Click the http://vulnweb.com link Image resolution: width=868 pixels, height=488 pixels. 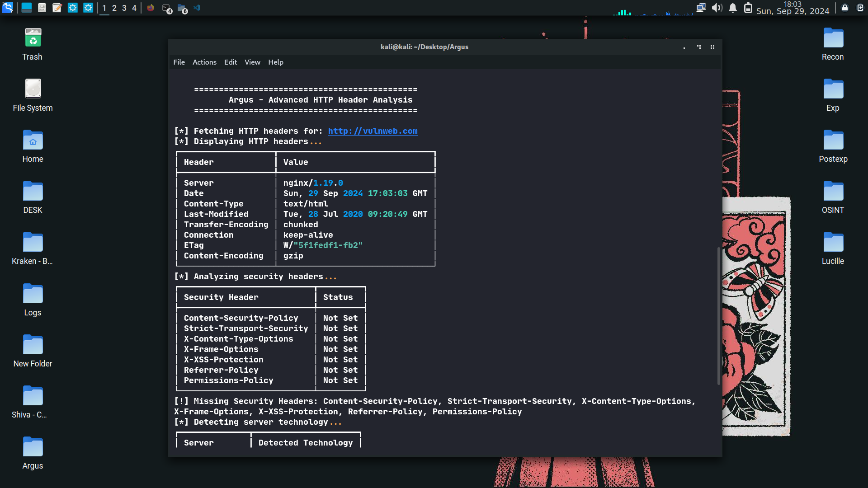pos(373,131)
